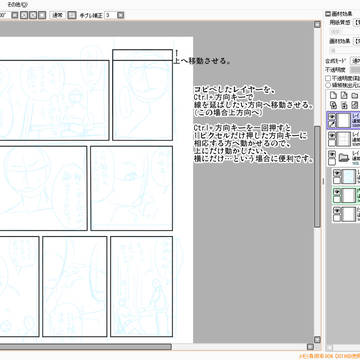Hide the green-highlighted layer via eye
Viewport: 360px width, 360px height.
337,192
